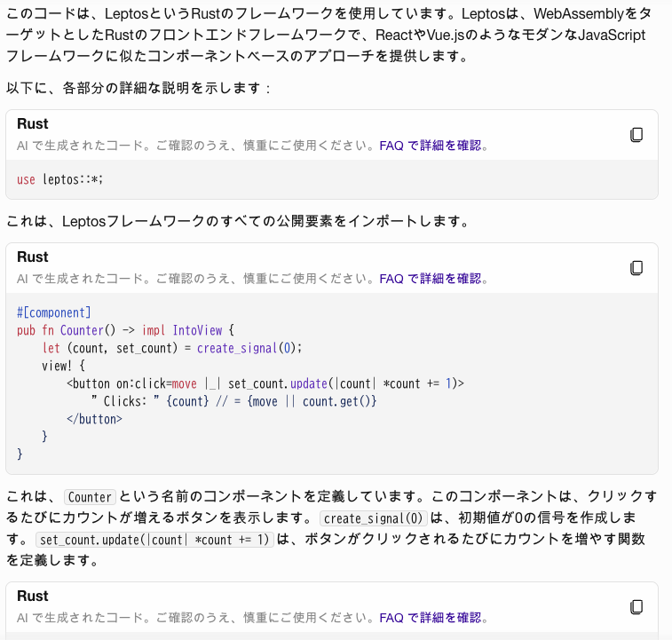This screenshot has width=672, height=640.
Task: Copy the Counter component code block
Action: (636, 268)
